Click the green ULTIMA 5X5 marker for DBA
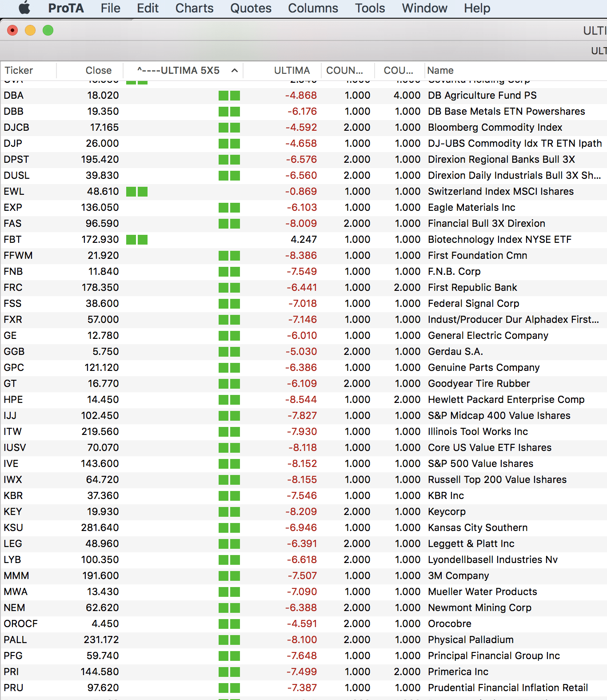Image resolution: width=607 pixels, height=700 pixels. click(229, 96)
